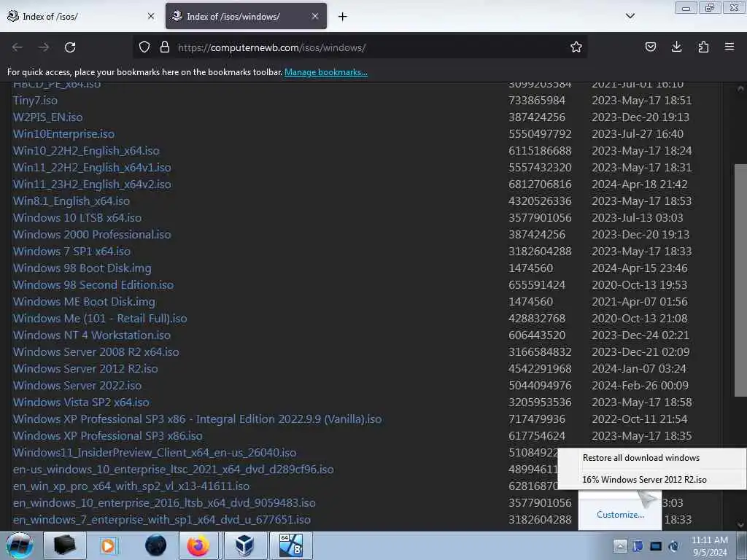This screenshot has width=747, height=560.
Task: List all tabs dropdown arrow
Action: pos(630,16)
